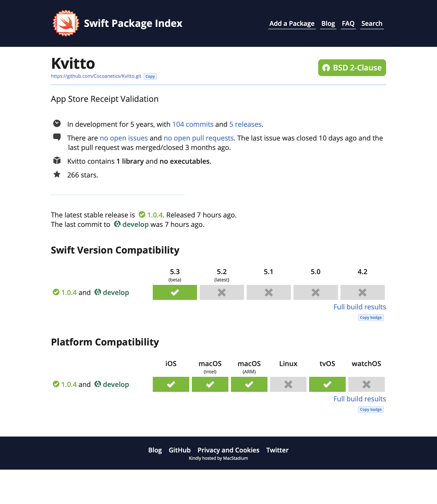
Task: Click the speech bubble issues icon
Action: pos(57,137)
